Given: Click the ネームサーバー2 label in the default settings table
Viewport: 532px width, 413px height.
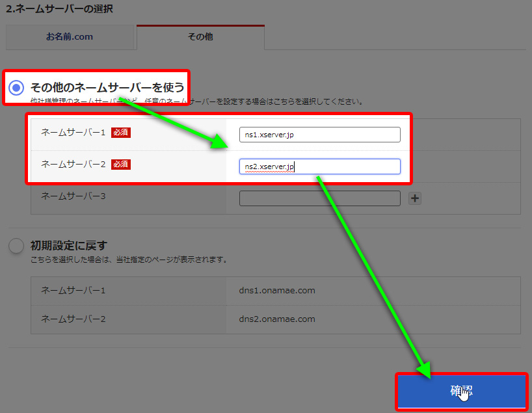Looking at the screenshot, I should (73, 319).
